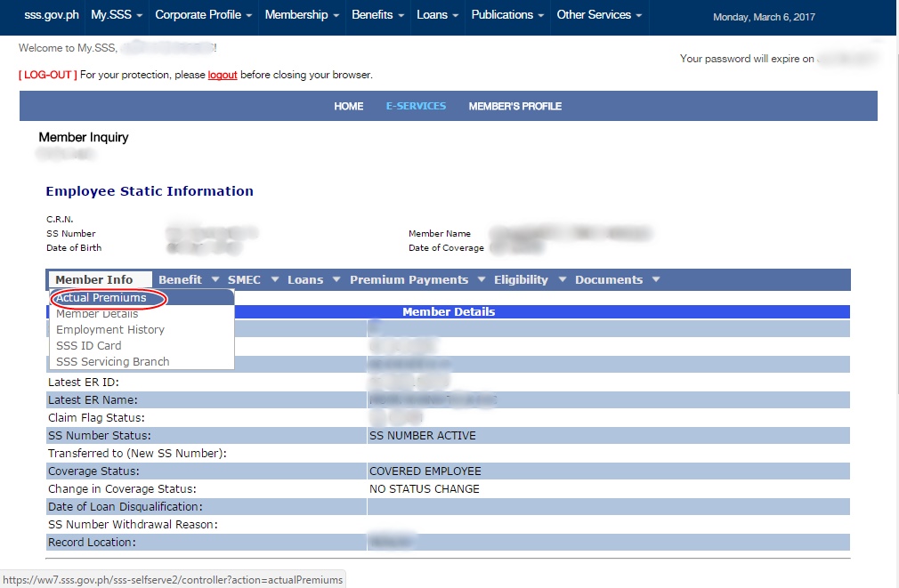This screenshot has width=899, height=588.
Task: Open the MEMBER'S PROFILE tab
Action: point(514,106)
